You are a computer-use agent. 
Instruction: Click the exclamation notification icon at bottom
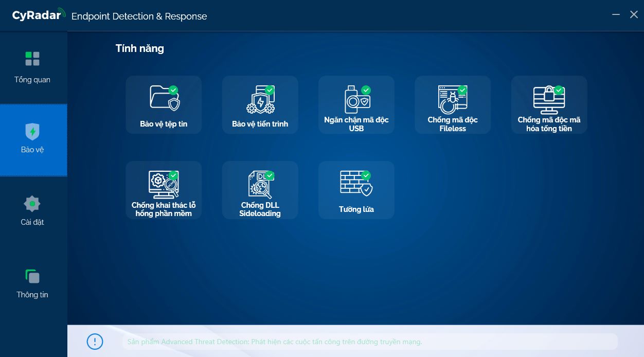coord(95,341)
